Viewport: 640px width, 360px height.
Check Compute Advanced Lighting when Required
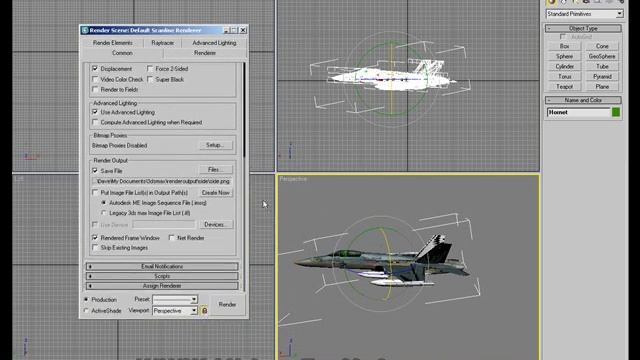point(95,122)
